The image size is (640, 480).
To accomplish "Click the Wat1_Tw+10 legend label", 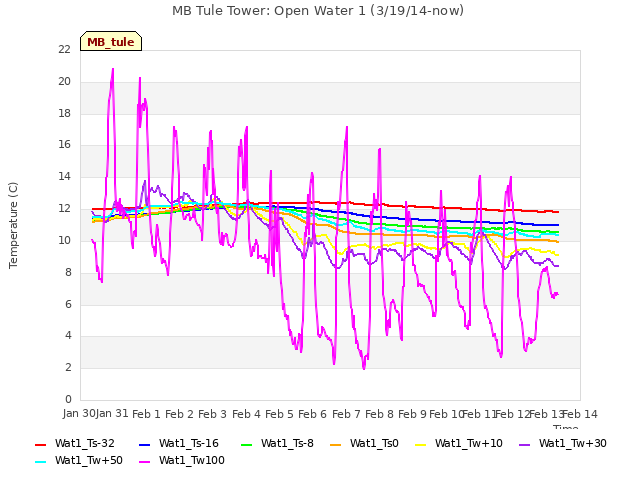I will click(469, 443).
